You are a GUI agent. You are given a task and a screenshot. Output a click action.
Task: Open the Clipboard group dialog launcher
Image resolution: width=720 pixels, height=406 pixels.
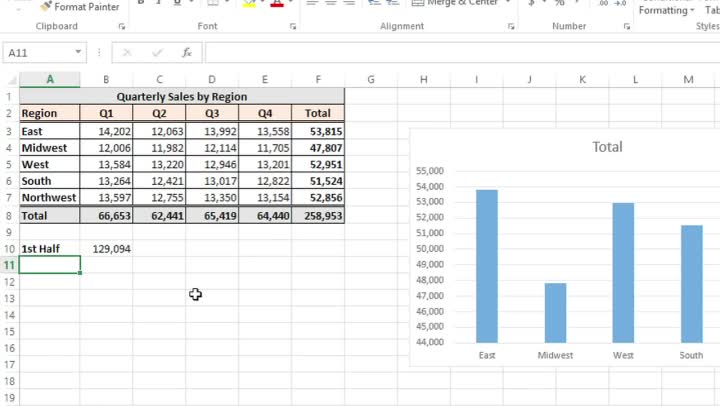pos(122,27)
